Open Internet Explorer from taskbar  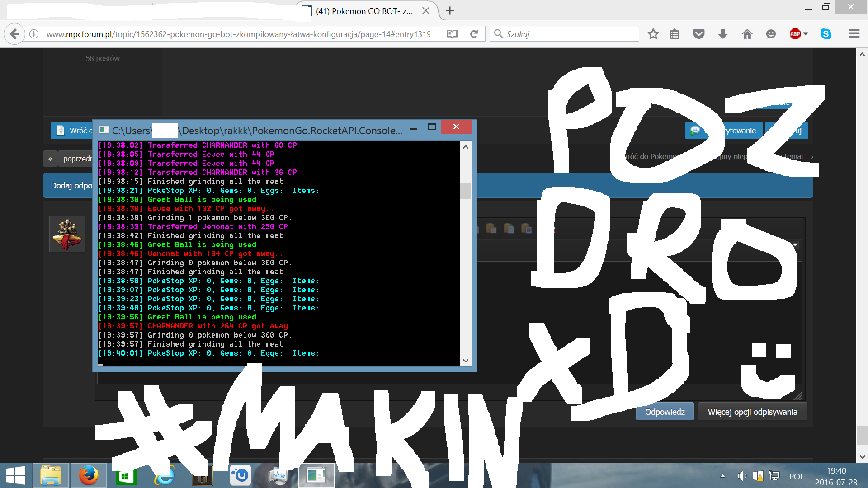pyautogui.click(x=164, y=475)
